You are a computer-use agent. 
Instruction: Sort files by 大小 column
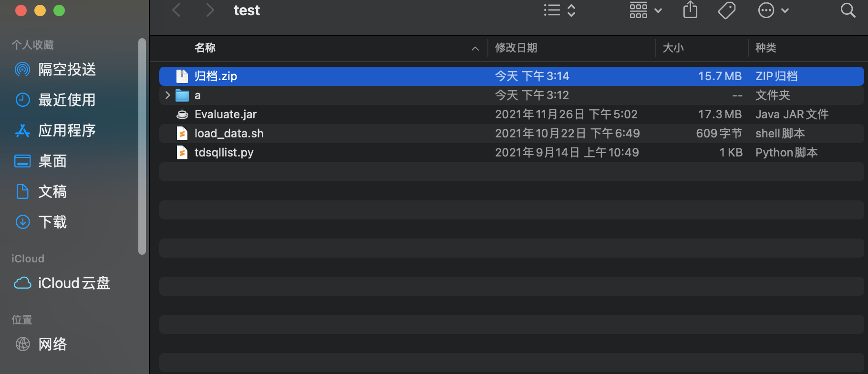tap(673, 48)
